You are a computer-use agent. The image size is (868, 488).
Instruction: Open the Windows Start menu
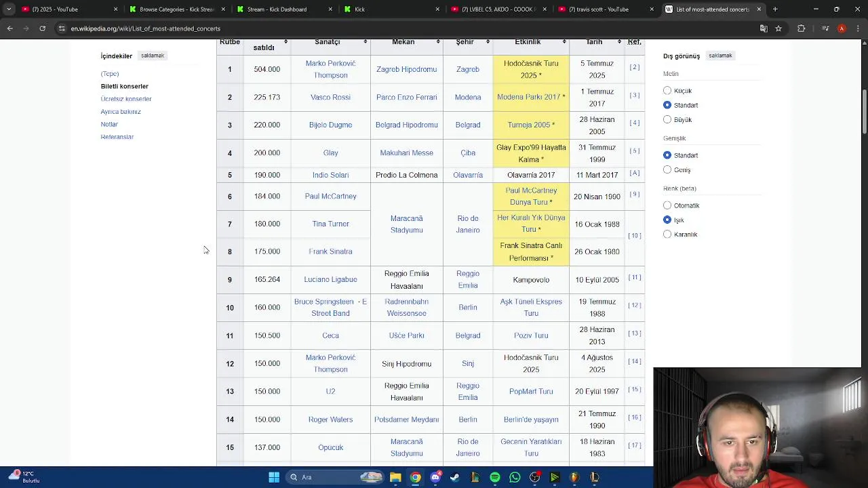coord(274,477)
